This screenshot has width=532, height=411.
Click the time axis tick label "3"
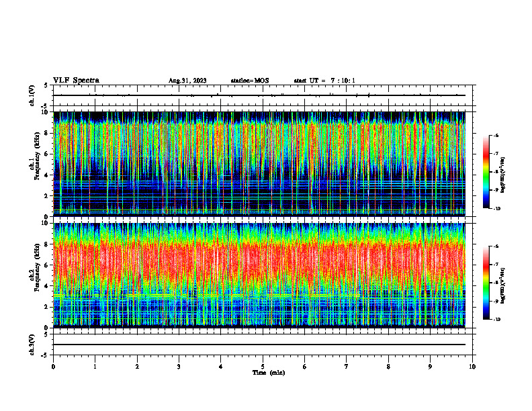point(179,367)
